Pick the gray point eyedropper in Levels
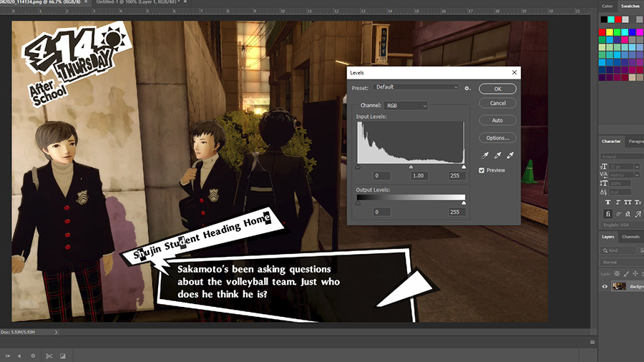Screen dimensions: 644x362 click(x=497, y=155)
